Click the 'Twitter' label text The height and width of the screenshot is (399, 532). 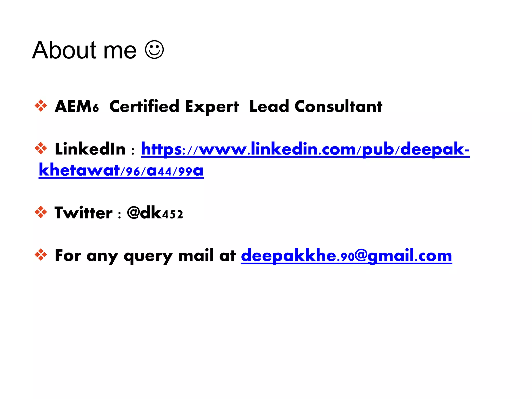(83, 213)
